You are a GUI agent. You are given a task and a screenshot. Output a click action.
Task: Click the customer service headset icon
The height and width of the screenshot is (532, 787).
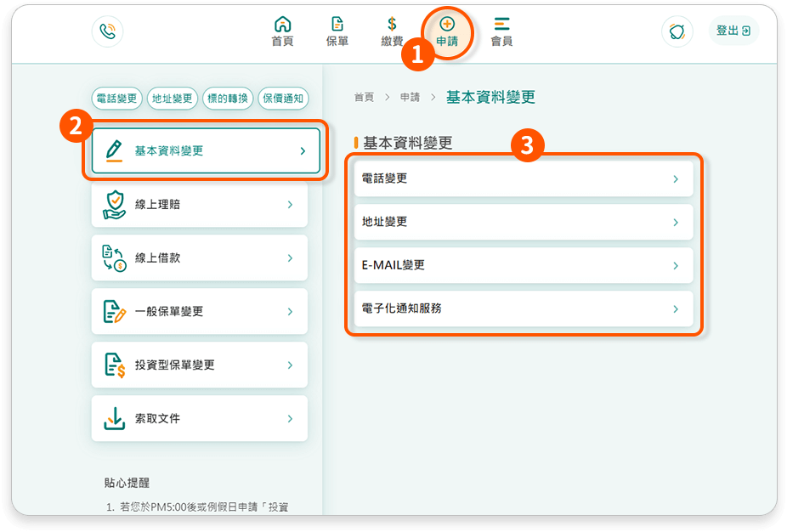[x=677, y=31]
